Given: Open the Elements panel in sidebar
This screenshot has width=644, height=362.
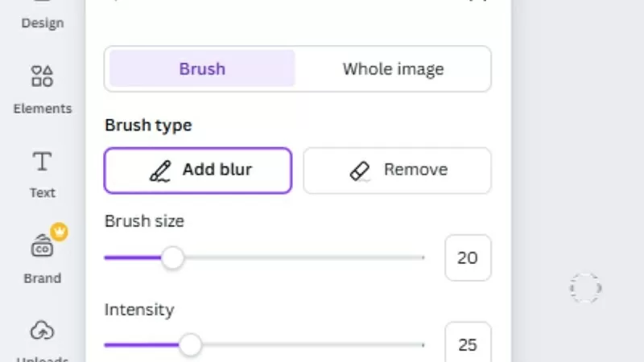Looking at the screenshot, I should 42,87.
